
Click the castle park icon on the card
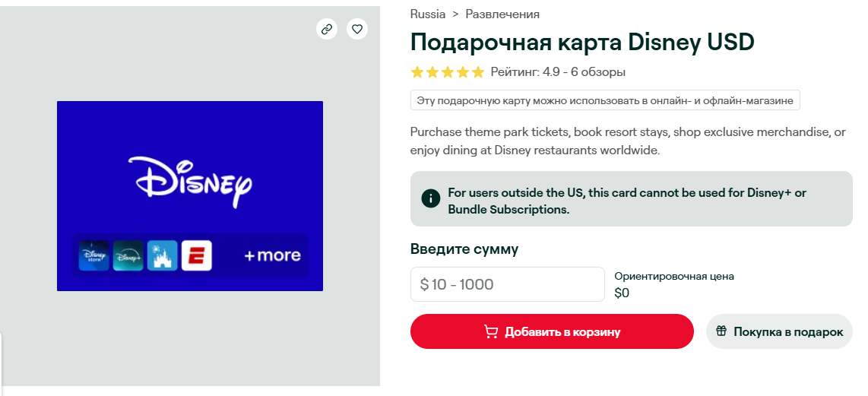162,256
